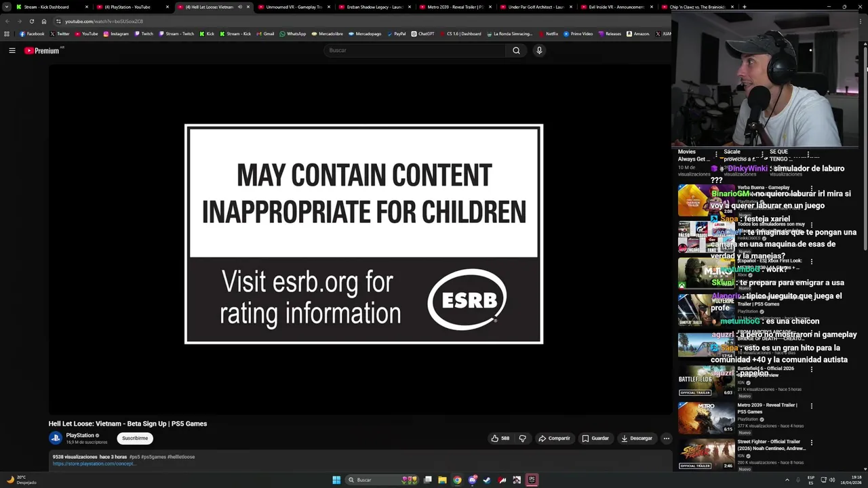Click the browser home icon
This screenshot has height=488, width=868.
44,21
